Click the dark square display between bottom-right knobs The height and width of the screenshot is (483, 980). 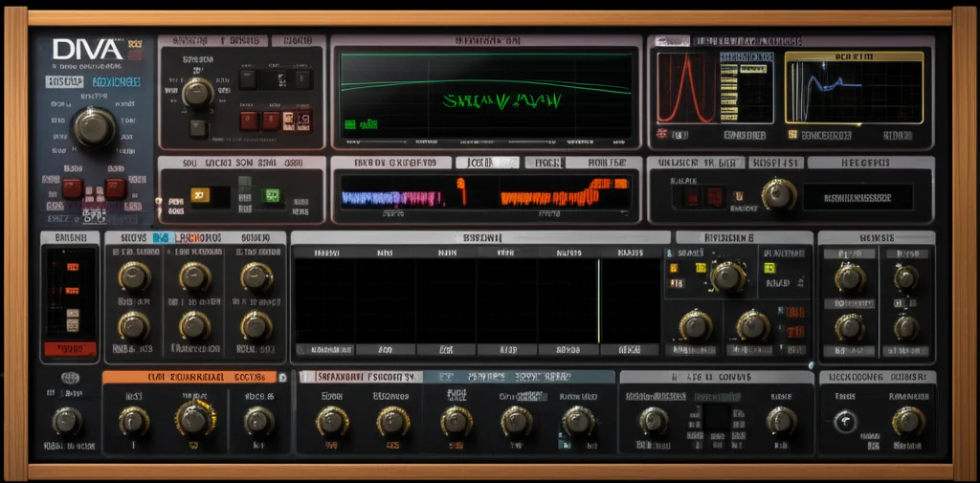click(717, 417)
